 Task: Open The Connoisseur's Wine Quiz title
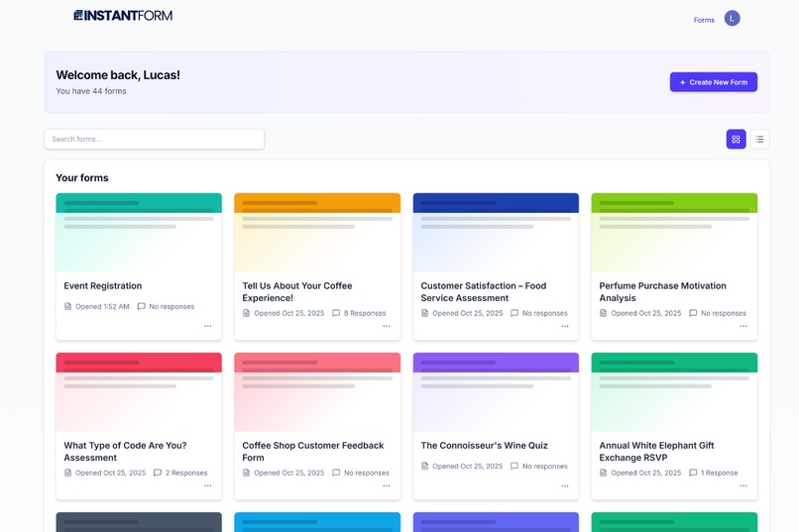coord(484,446)
